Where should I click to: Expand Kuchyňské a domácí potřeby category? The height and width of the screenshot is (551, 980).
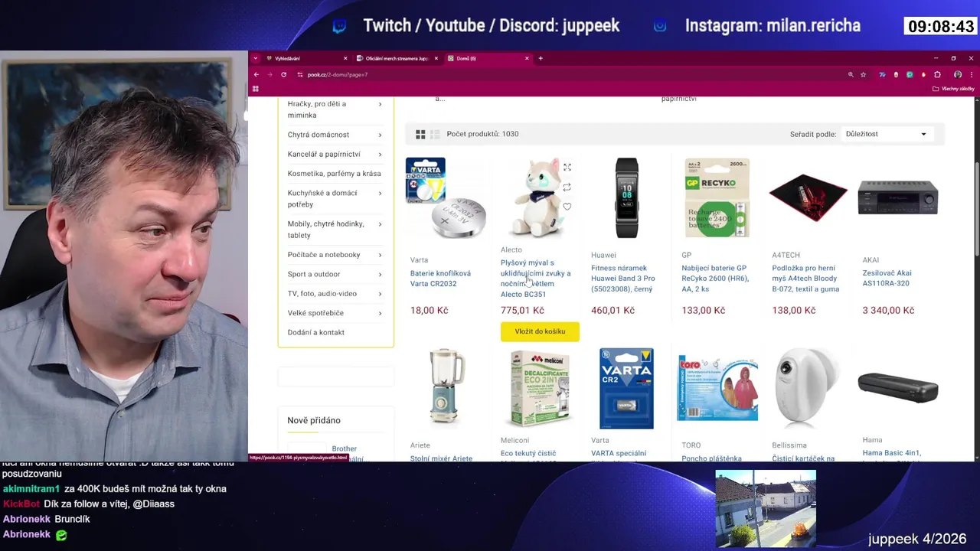click(380, 193)
